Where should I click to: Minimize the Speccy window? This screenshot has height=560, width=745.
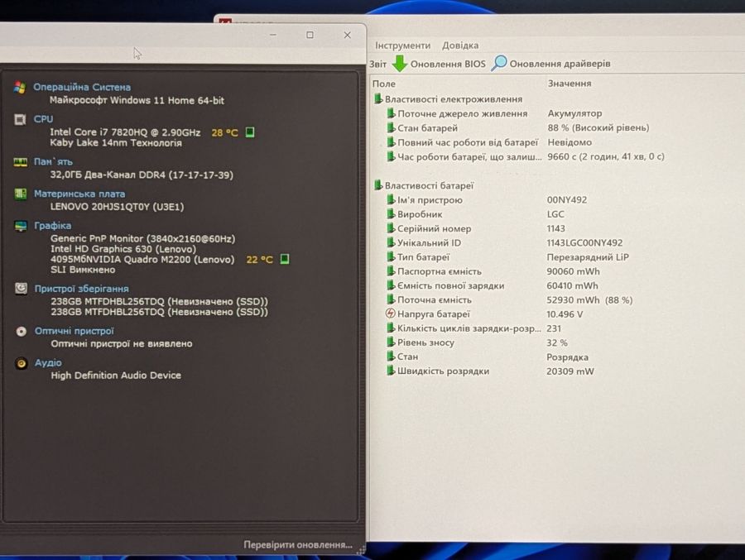[273, 35]
